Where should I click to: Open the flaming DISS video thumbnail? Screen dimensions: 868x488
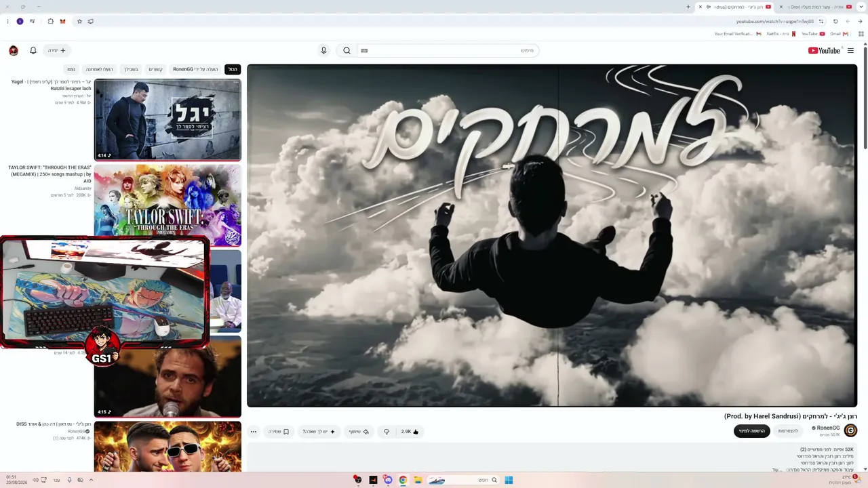click(x=167, y=446)
